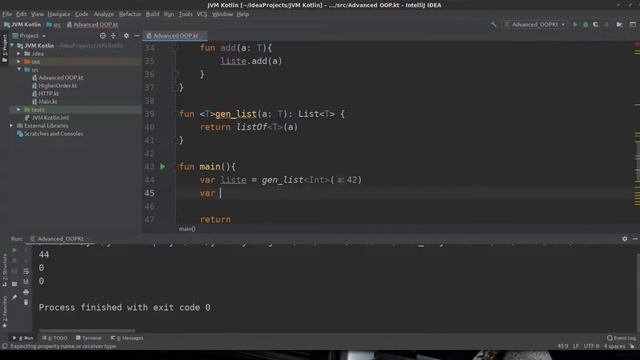Click 4 spaces indent setting in status bar

[614, 346]
